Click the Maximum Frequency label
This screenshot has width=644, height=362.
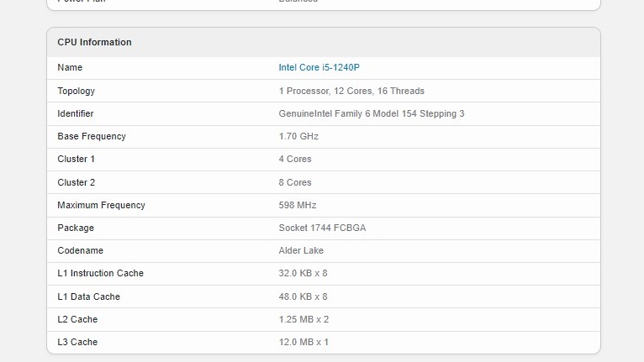click(101, 205)
